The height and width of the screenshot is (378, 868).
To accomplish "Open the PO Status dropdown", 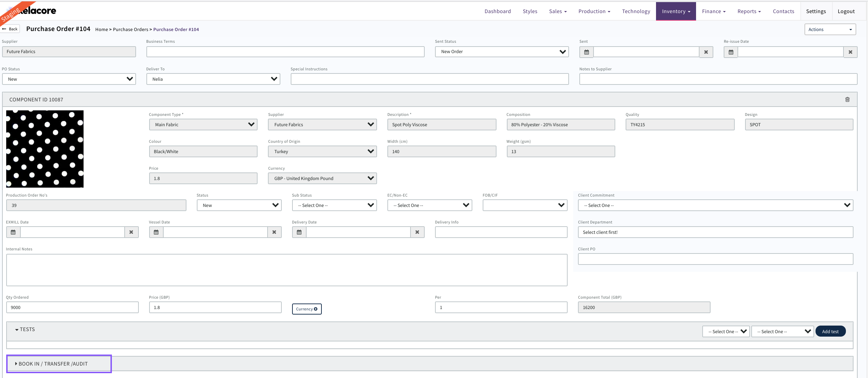I will click(69, 79).
